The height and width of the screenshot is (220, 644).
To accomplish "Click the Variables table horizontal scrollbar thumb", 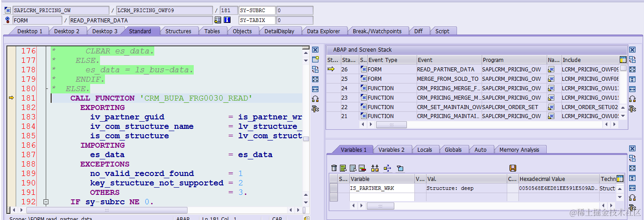I will [380, 206].
